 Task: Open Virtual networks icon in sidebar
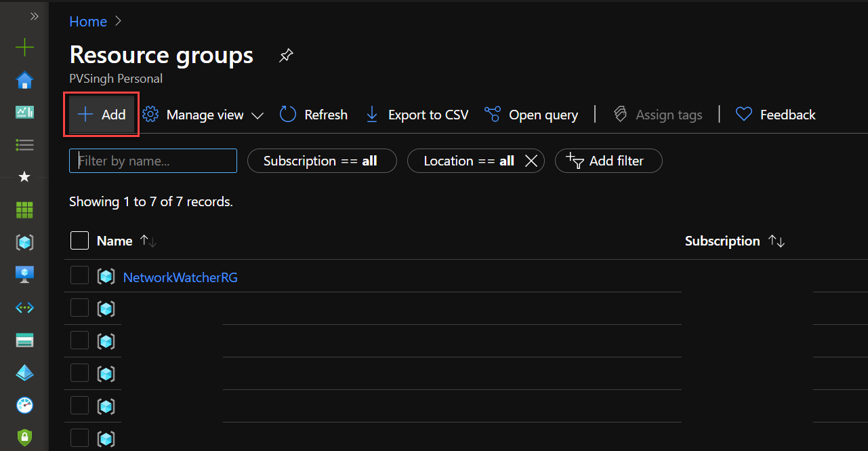point(24,307)
